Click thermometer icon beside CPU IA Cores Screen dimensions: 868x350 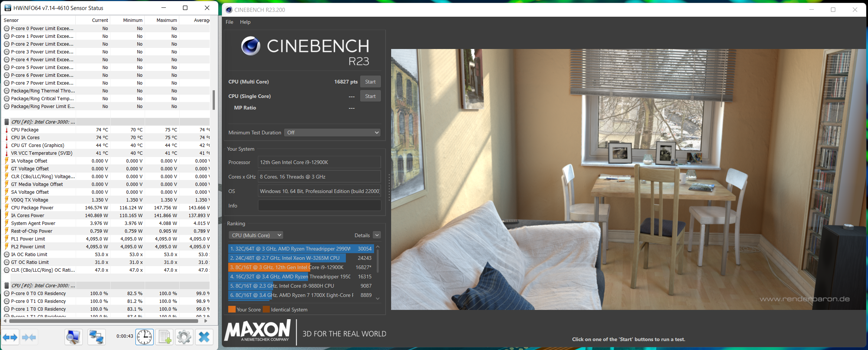point(6,137)
